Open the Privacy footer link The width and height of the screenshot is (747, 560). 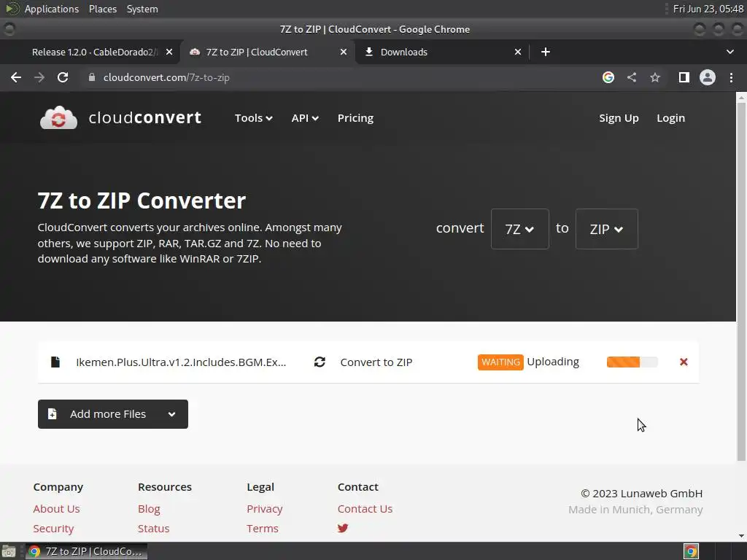(x=264, y=508)
